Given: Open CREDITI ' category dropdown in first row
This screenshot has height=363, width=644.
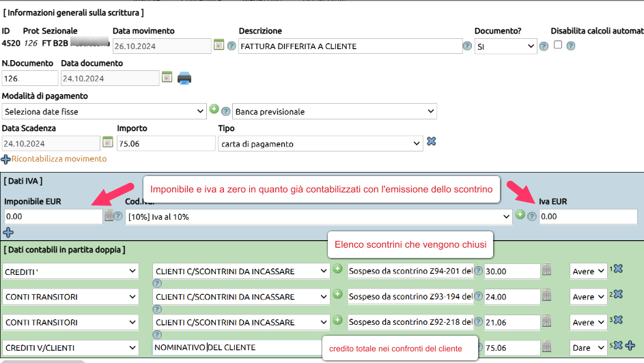Looking at the screenshot, I should [70, 271].
